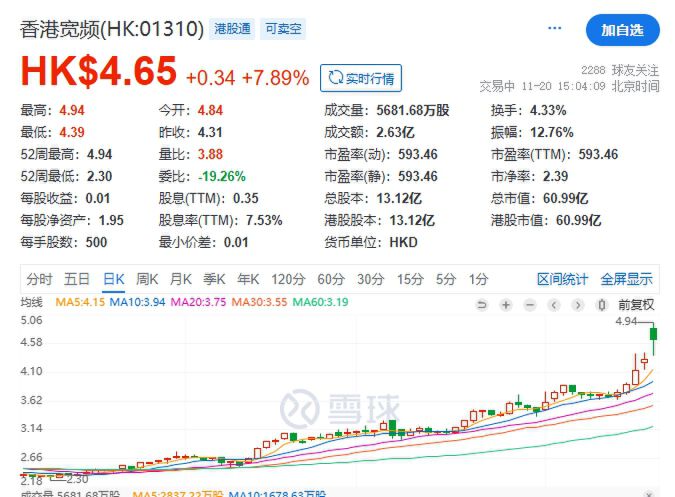Click the MA10:3.94 moving average label
This screenshot has width=675, height=497.
tap(137, 302)
